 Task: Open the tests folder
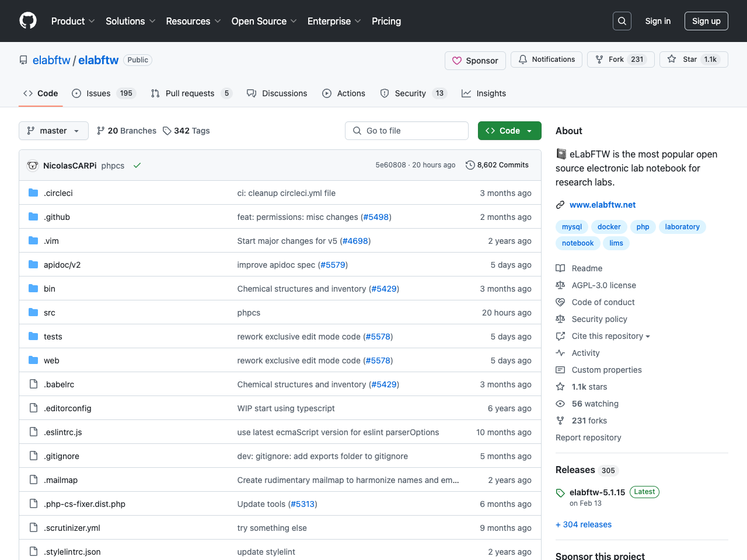[x=53, y=337]
